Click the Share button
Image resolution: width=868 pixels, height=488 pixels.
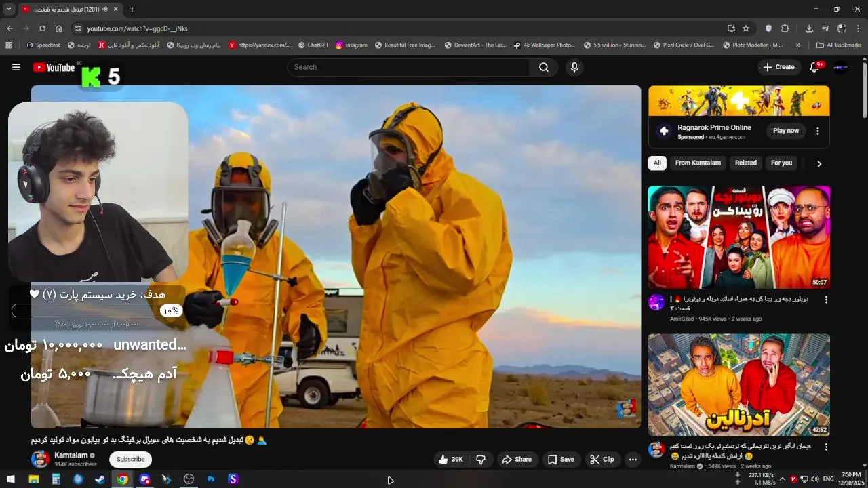click(516, 460)
